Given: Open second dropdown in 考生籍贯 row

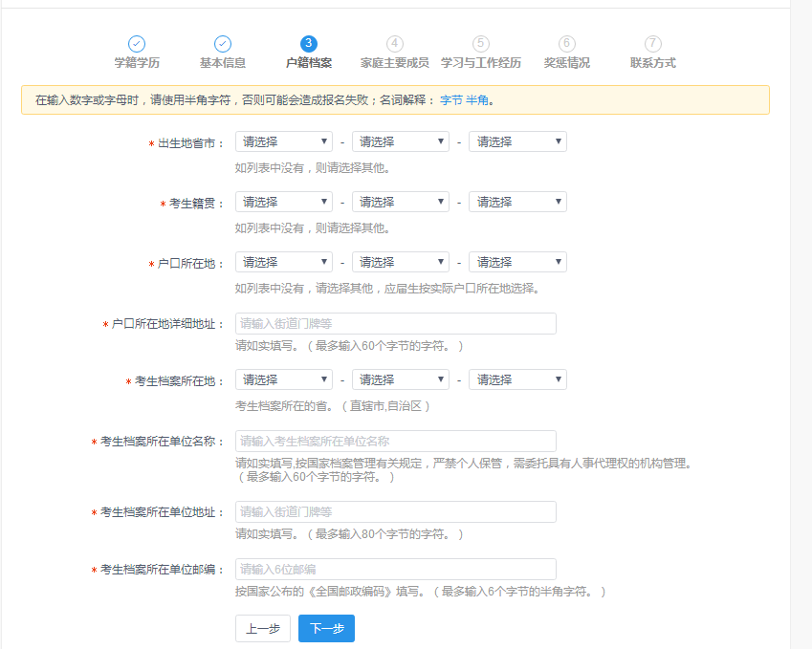Looking at the screenshot, I should 400,202.
